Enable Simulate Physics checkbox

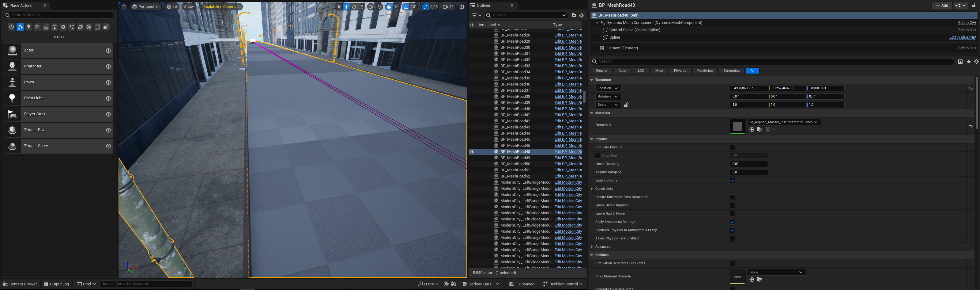click(x=732, y=147)
